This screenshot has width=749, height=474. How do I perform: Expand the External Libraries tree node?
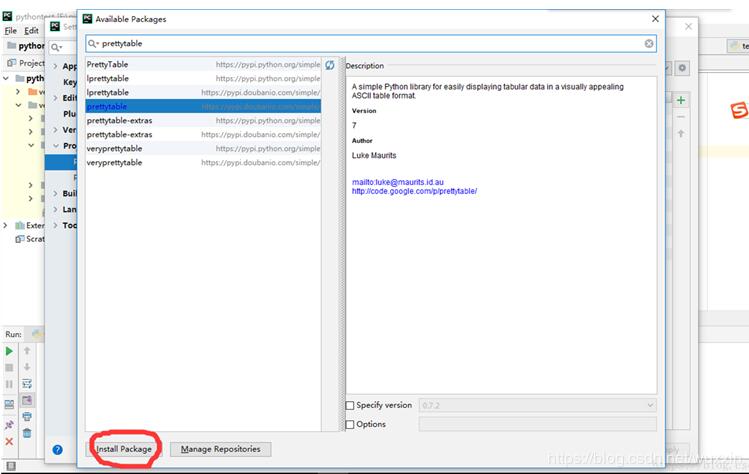click(x=6, y=225)
